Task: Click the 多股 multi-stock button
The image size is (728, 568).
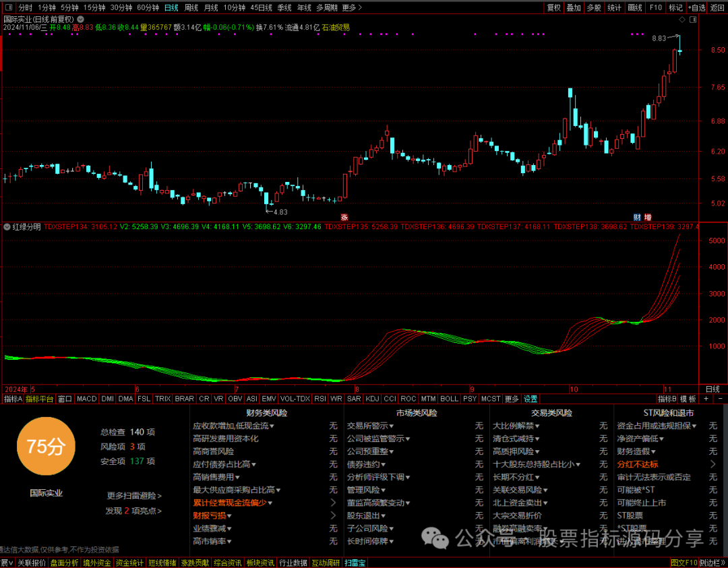Action: coord(594,7)
